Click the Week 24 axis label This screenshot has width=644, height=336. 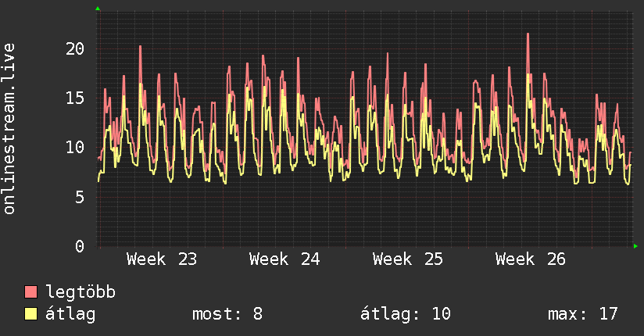pyautogui.click(x=284, y=259)
